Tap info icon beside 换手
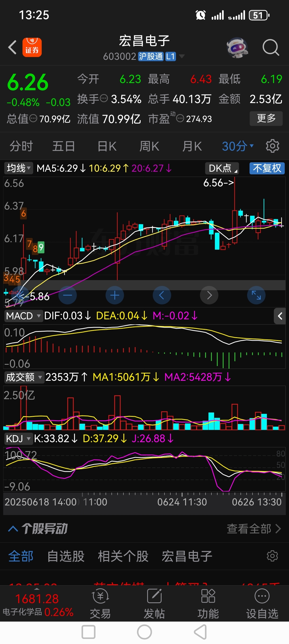Screen dimensions: 289x644 click(104, 99)
